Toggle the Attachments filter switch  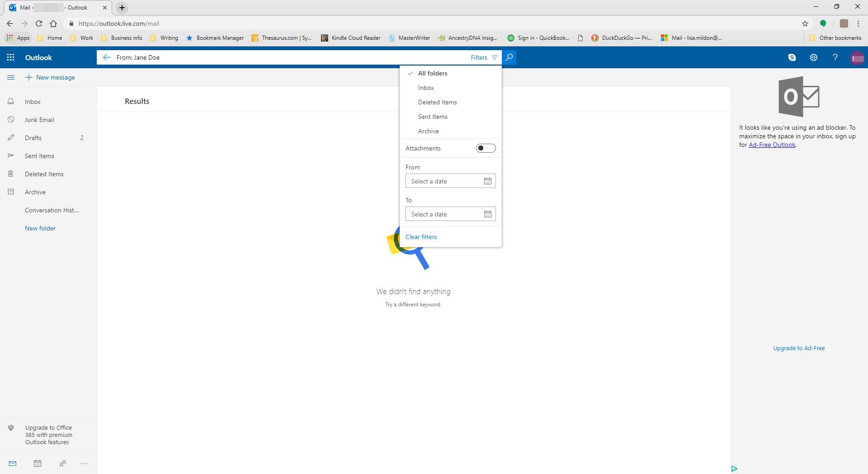(486, 148)
